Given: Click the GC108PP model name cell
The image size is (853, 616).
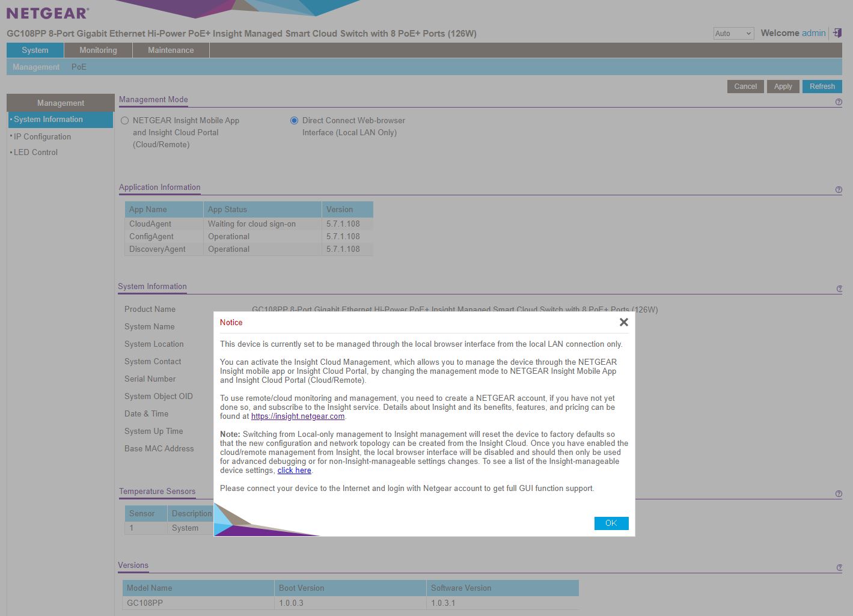Looking at the screenshot, I should [198, 603].
